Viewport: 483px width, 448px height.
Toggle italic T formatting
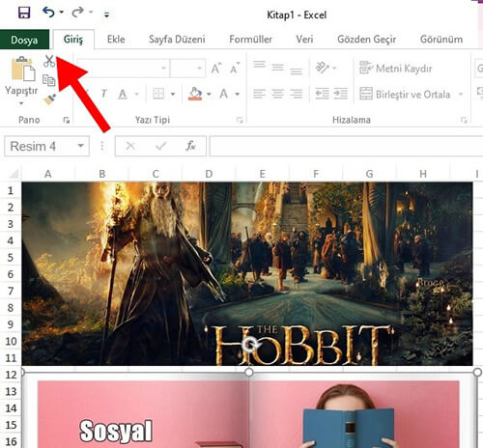pyautogui.click(x=103, y=94)
